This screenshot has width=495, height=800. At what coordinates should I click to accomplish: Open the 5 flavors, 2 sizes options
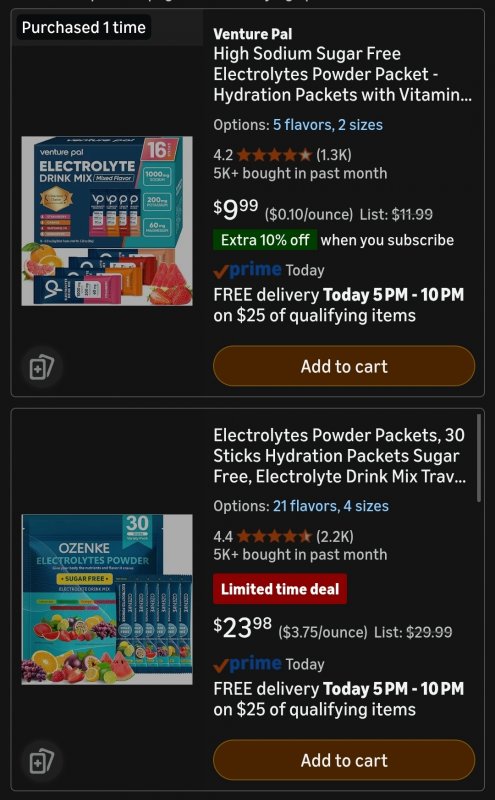[x=328, y=125]
